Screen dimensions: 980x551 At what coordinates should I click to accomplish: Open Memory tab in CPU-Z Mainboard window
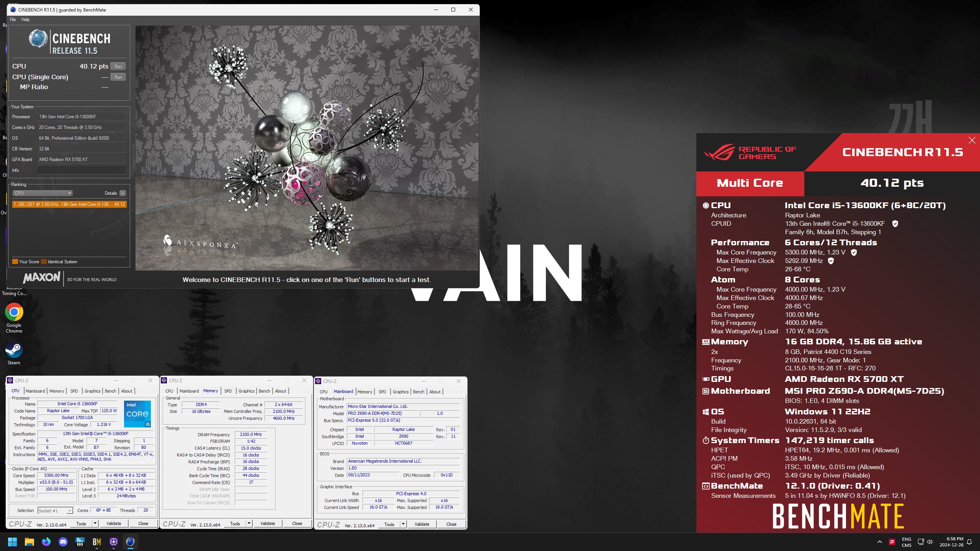pos(365,392)
